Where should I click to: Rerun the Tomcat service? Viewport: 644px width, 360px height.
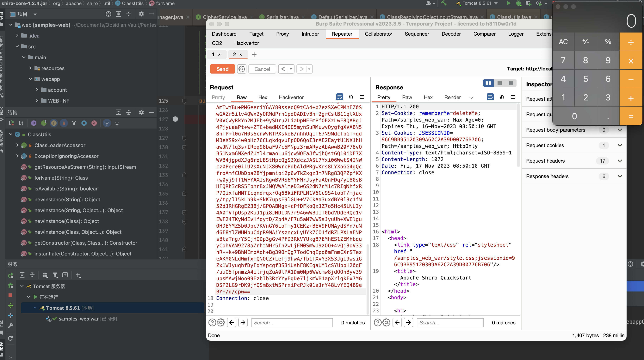pyautogui.click(x=10, y=275)
